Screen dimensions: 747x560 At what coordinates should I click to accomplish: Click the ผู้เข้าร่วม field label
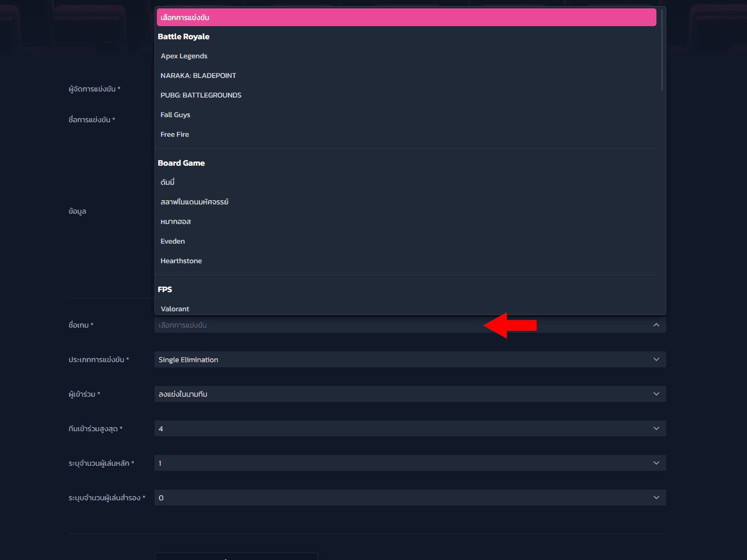tap(84, 394)
